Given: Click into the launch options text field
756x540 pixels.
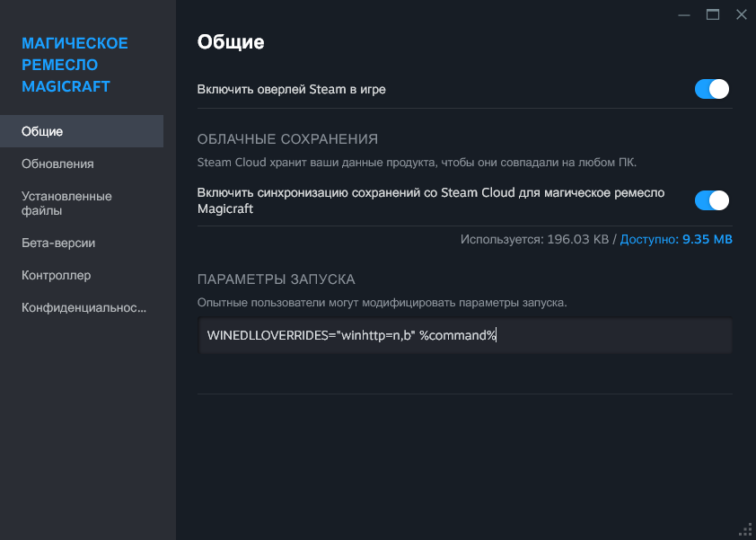Looking at the screenshot, I should click(x=465, y=336).
